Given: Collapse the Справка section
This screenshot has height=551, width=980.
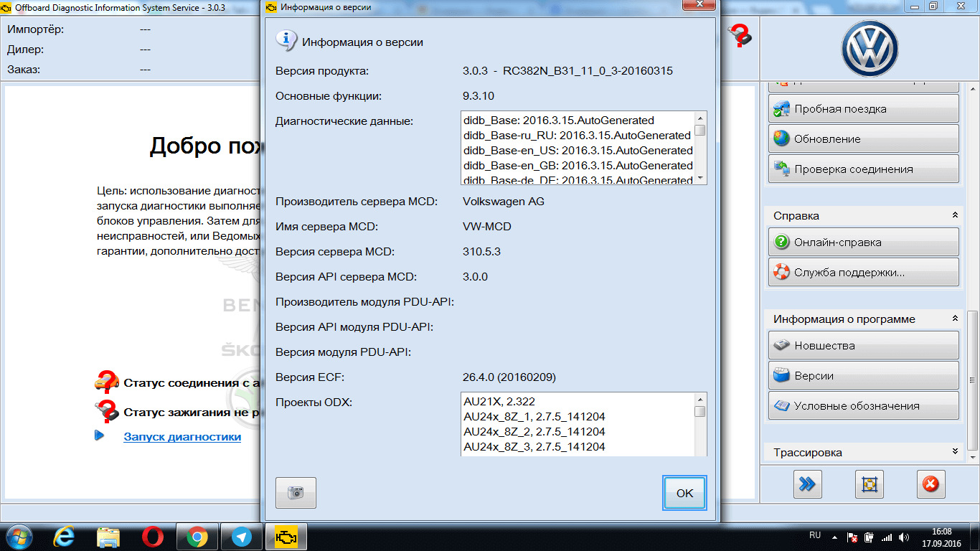Looking at the screenshot, I should point(955,215).
